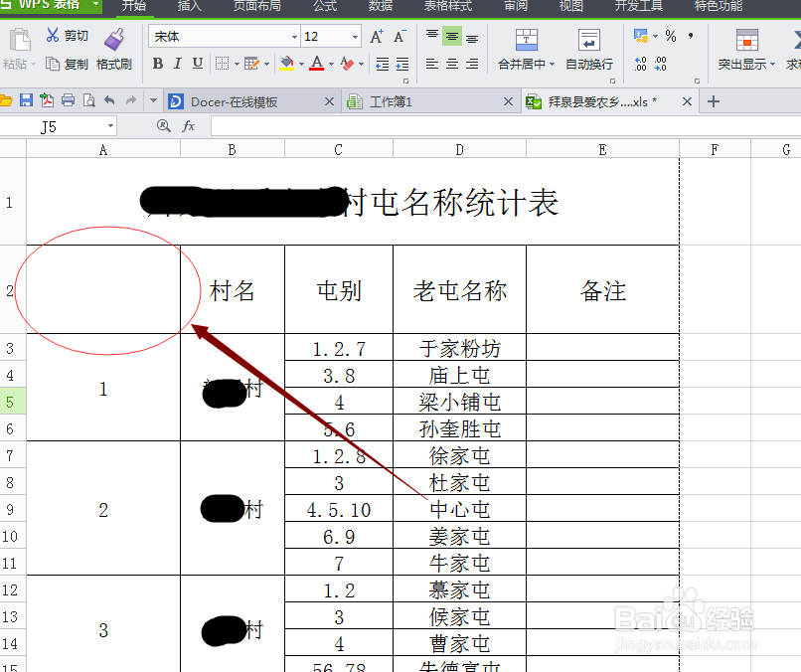Toggle italic formatting
The image size is (801, 672).
(x=176, y=63)
